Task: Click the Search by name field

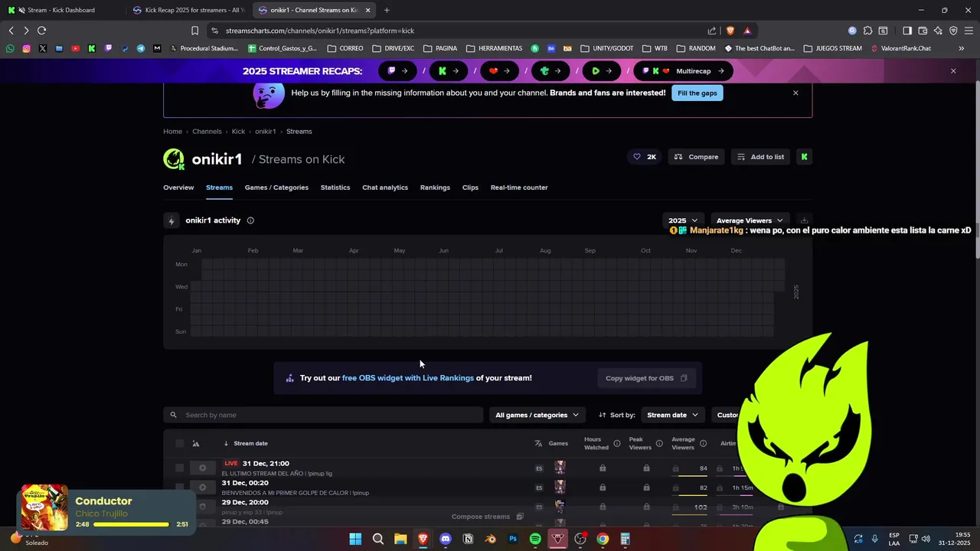Action: point(323,415)
